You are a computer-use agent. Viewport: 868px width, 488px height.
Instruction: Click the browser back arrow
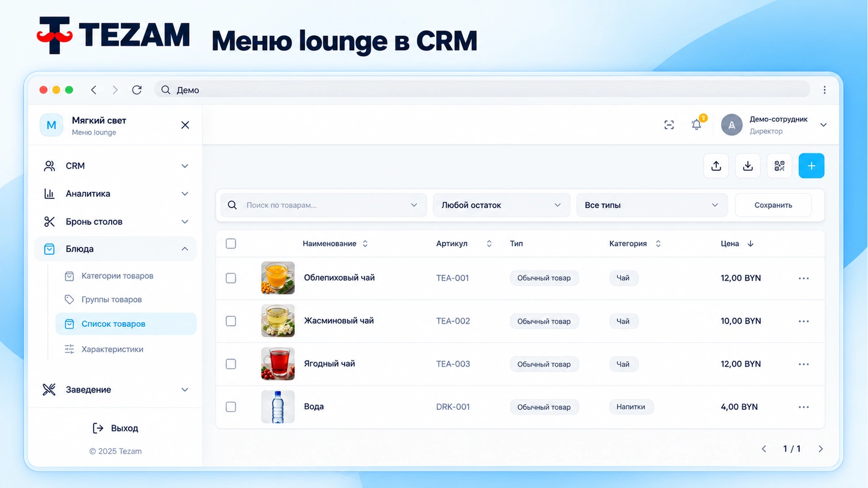[x=94, y=90]
